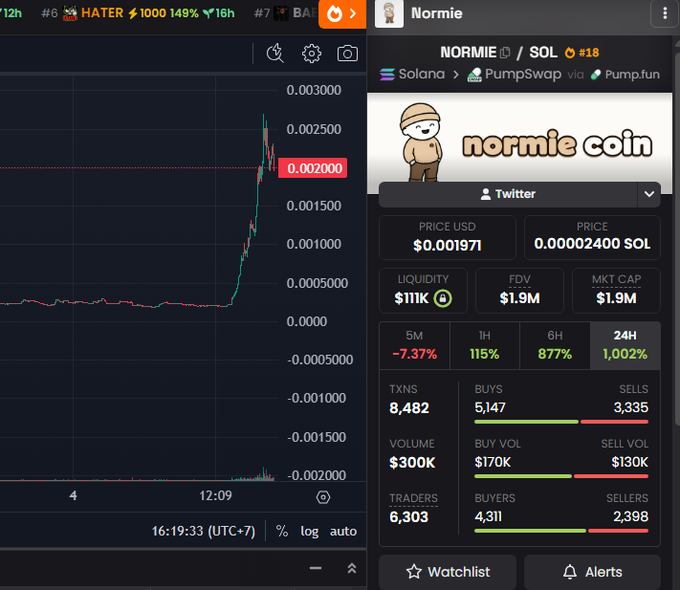Click the Alerts bell icon
The width and height of the screenshot is (680, 590).
pos(570,572)
